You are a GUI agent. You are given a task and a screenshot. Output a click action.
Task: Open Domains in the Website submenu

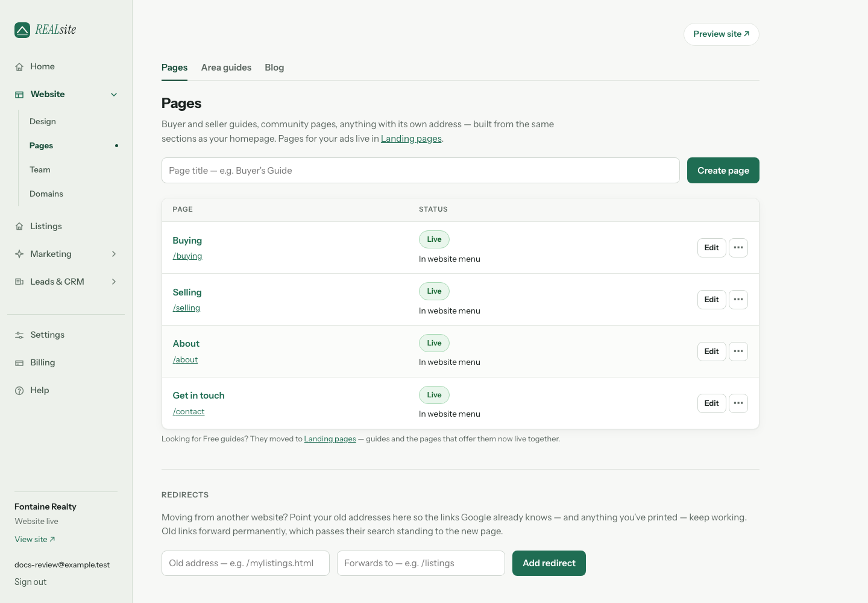tap(46, 194)
